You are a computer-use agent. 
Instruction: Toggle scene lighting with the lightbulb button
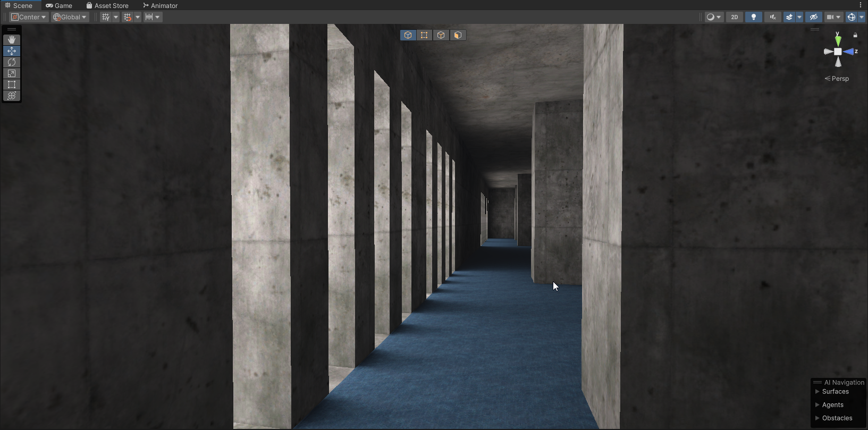click(x=753, y=17)
